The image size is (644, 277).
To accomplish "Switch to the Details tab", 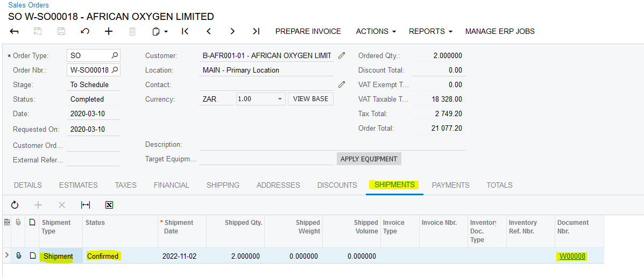I will click(x=28, y=185).
